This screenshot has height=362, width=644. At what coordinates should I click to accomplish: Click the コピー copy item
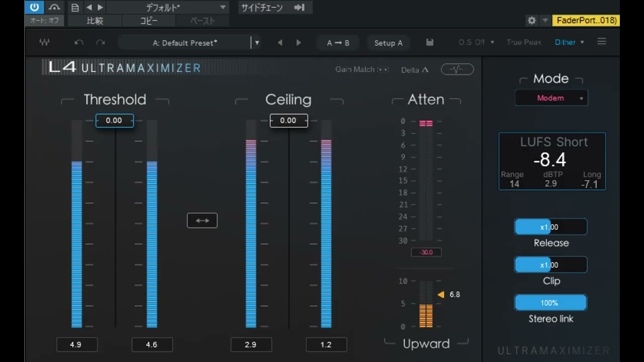pos(148,21)
